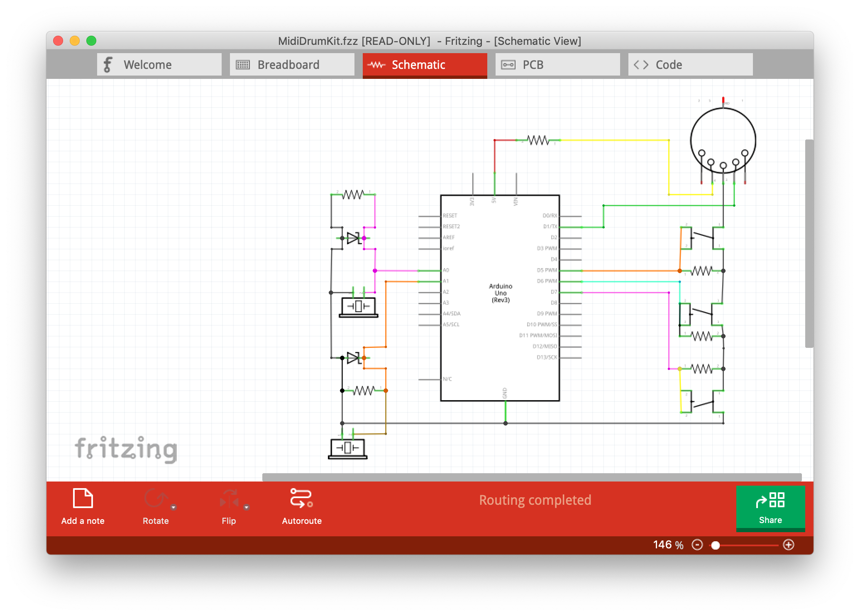860x616 pixels.
Task: Click the Routing completed status message
Action: pyautogui.click(x=535, y=500)
